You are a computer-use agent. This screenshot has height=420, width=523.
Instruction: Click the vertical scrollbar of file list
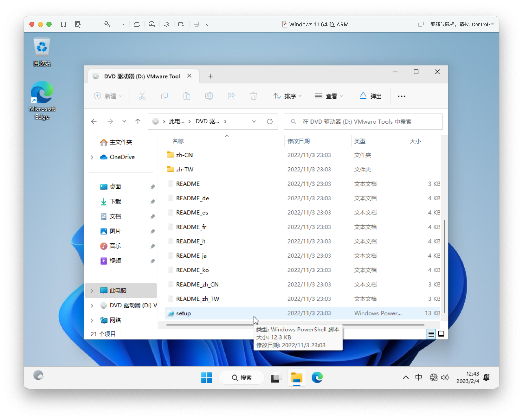(444, 266)
